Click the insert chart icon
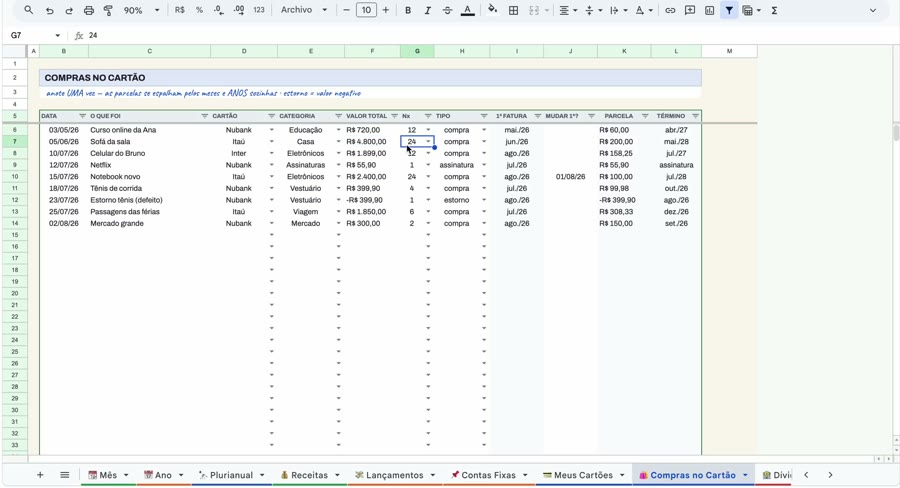 pos(709,10)
